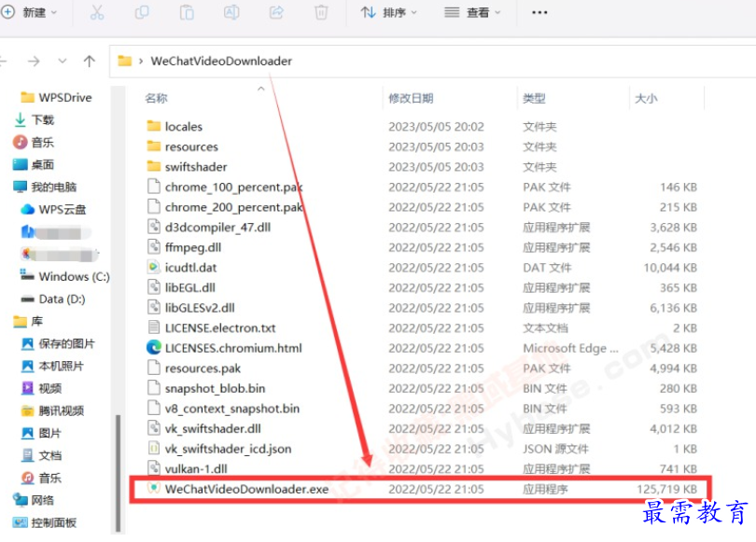This screenshot has height=542, width=756.
Task: Select the swiftshader folder
Action: (x=186, y=167)
